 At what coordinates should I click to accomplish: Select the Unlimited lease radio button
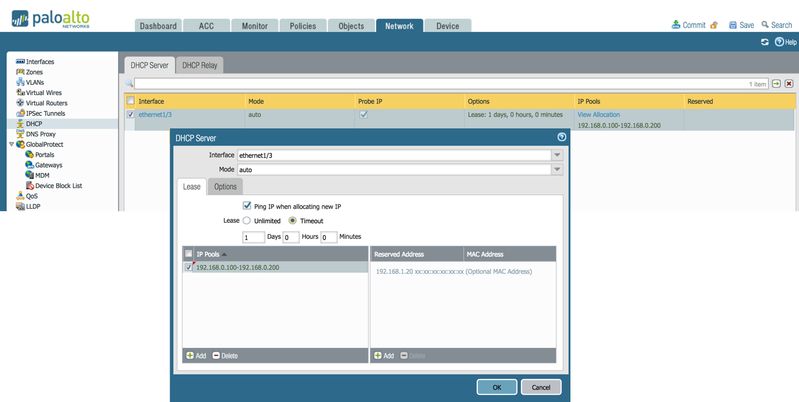pos(247,221)
